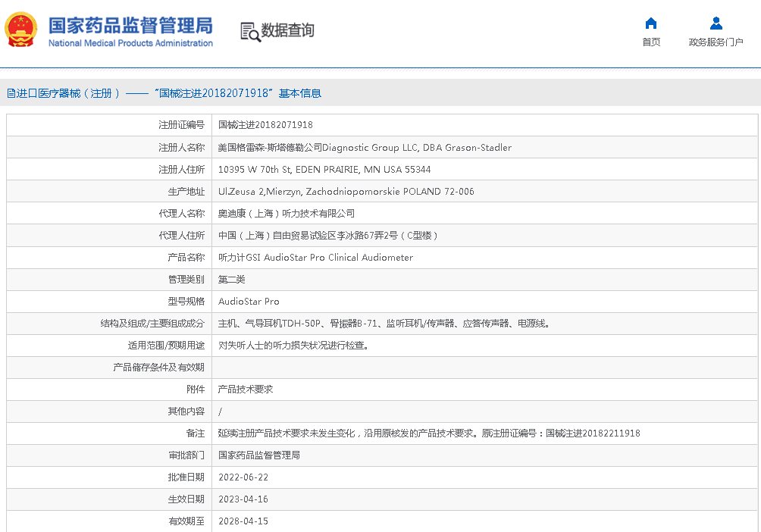Screen dimensions: 761x532
Task: Click 产品技术要求 in the 附件 row
Action: click(x=245, y=390)
